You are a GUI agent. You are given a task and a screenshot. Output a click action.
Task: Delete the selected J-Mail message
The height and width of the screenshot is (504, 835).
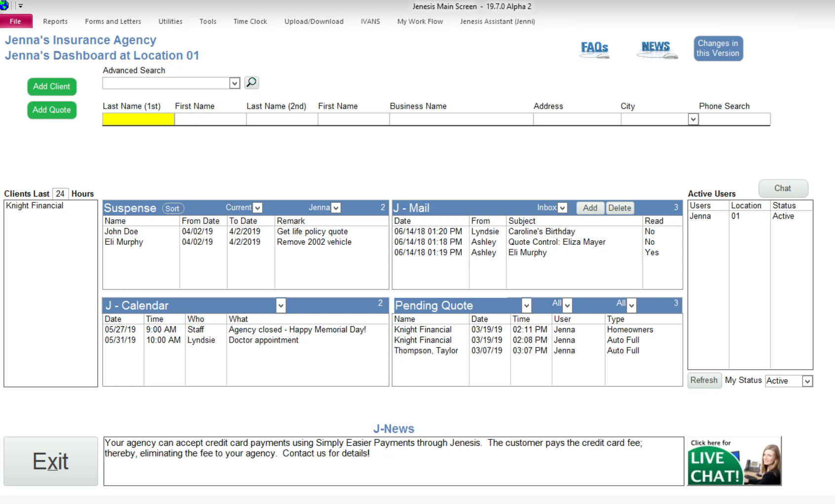620,208
